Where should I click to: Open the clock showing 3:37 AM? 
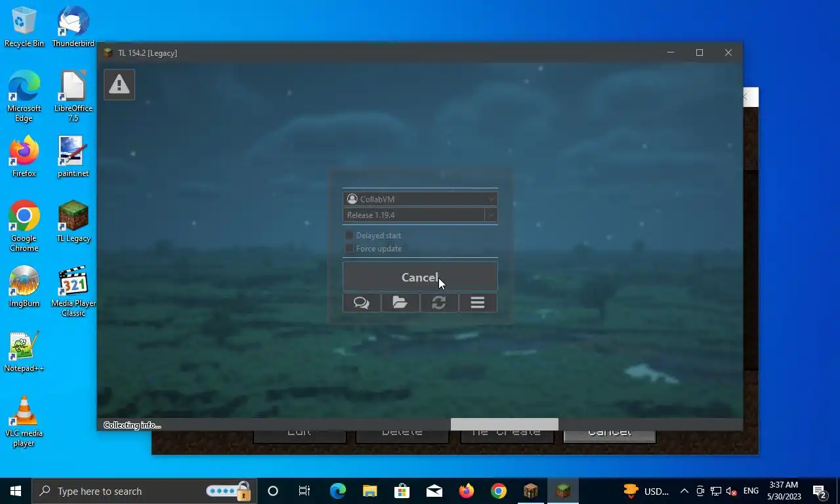pos(782,491)
